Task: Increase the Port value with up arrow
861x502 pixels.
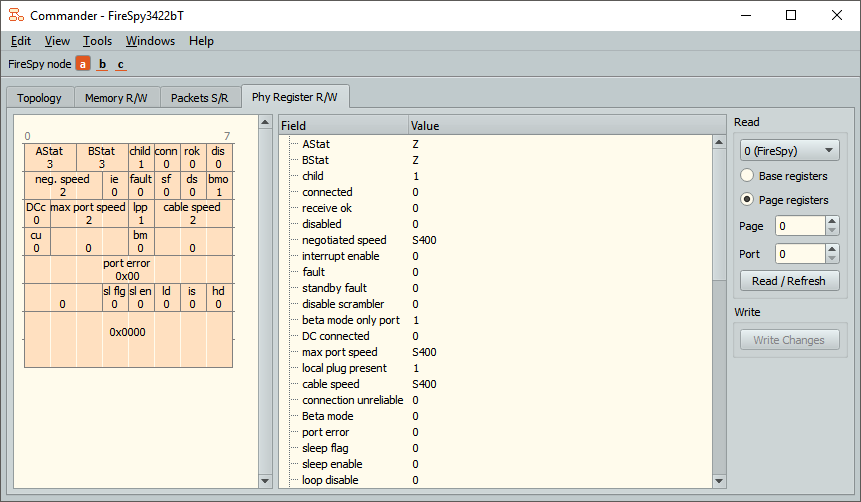Action: coord(832,249)
